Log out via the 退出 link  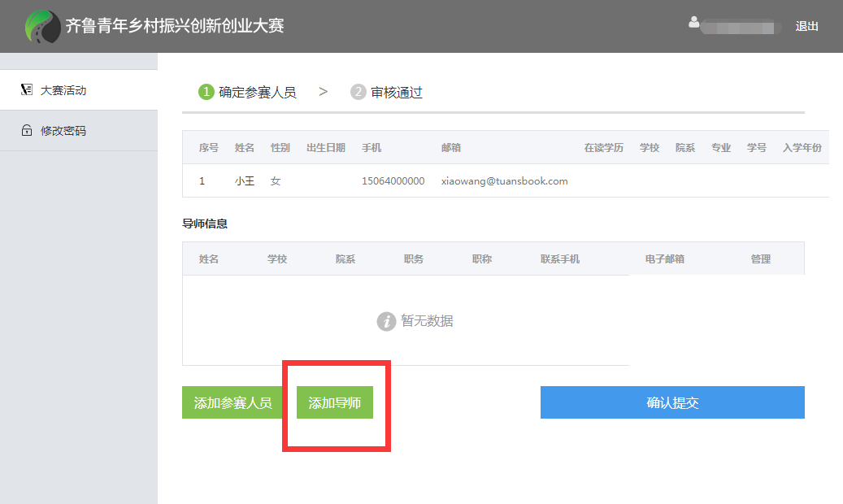(x=806, y=26)
